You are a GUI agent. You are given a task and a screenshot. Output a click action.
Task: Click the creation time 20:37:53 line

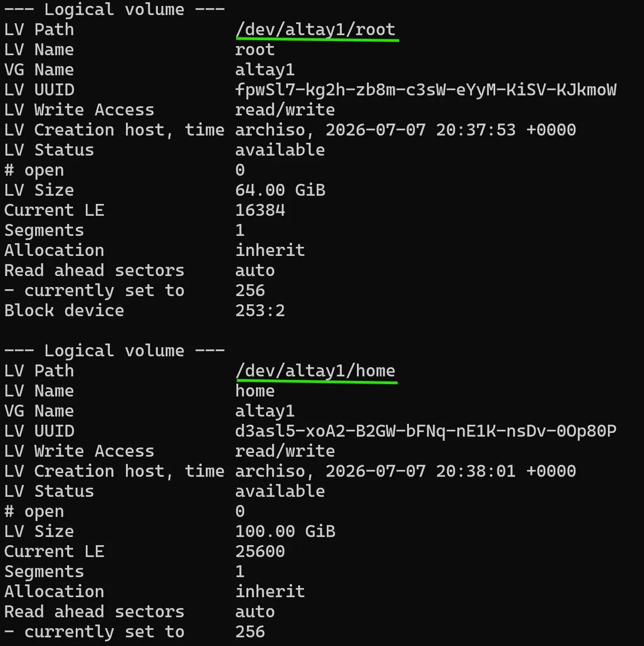(x=406, y=130)
